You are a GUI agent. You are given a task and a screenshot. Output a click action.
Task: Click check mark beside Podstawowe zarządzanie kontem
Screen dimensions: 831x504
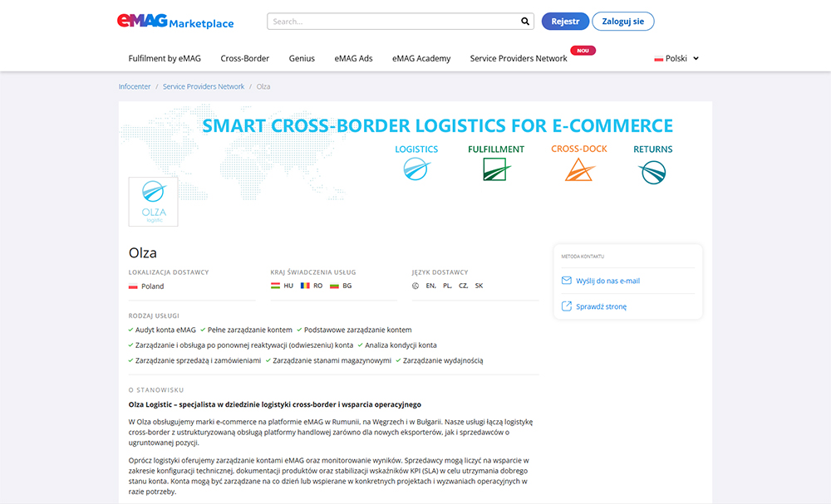coord(299,330)
